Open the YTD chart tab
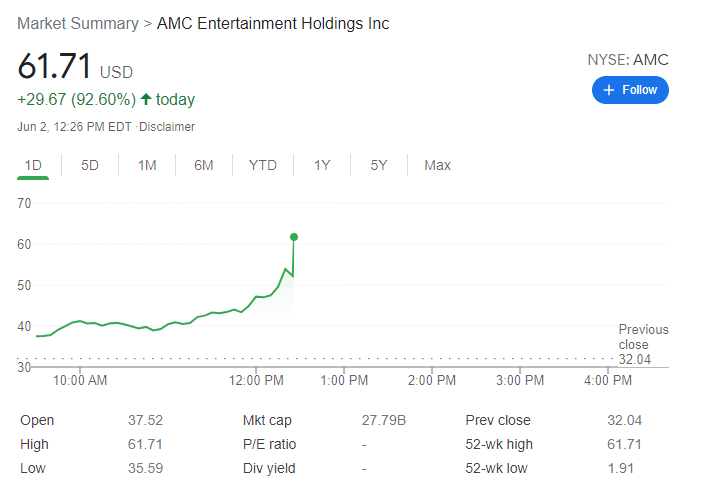Image resolution: width=704 pixels, height=494 pixels. [x=263, y=165]
